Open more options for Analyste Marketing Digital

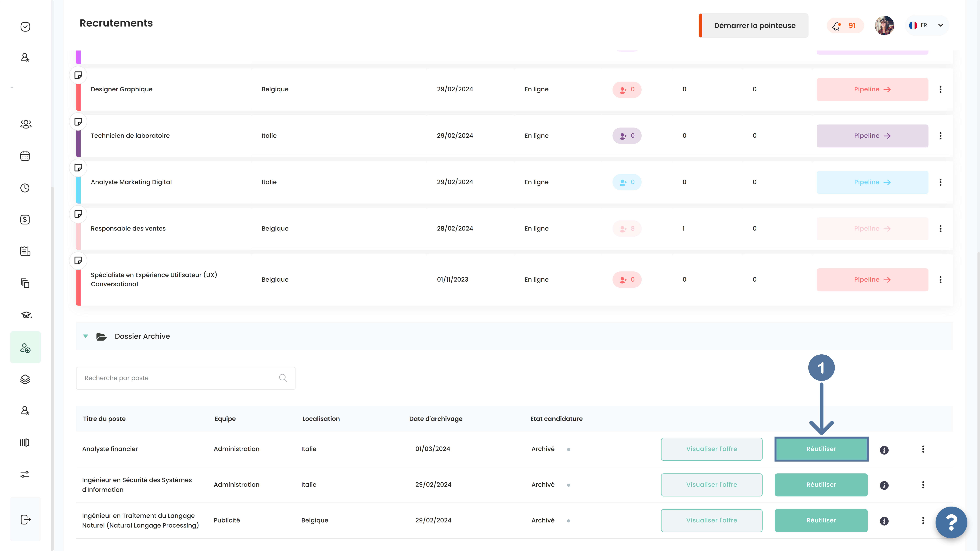point(940,182)
